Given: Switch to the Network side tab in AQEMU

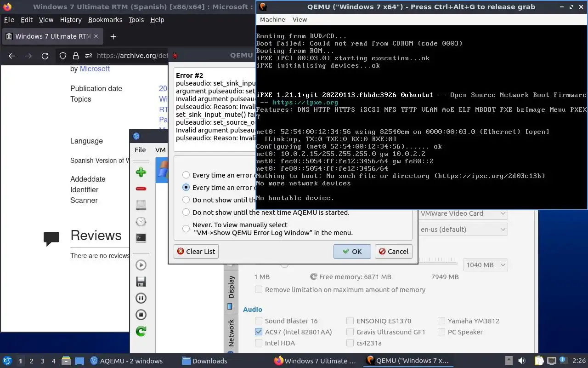Looking at the screenshot, I should coord(231,333).
